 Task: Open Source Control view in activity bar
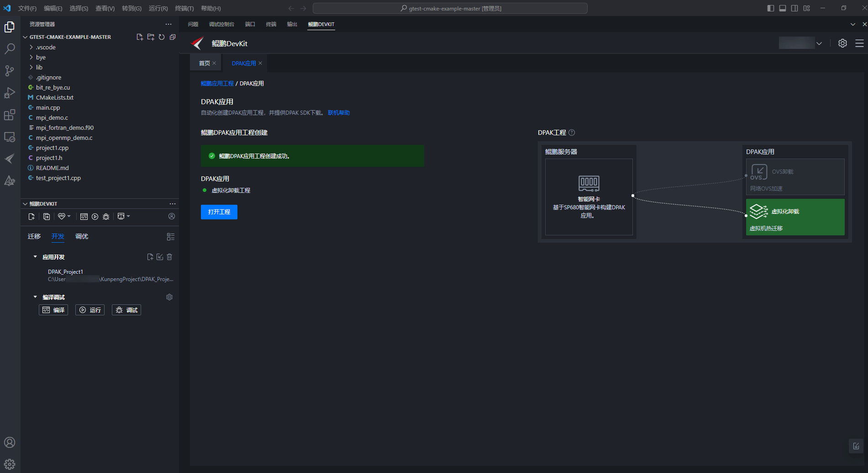(10, 70)
